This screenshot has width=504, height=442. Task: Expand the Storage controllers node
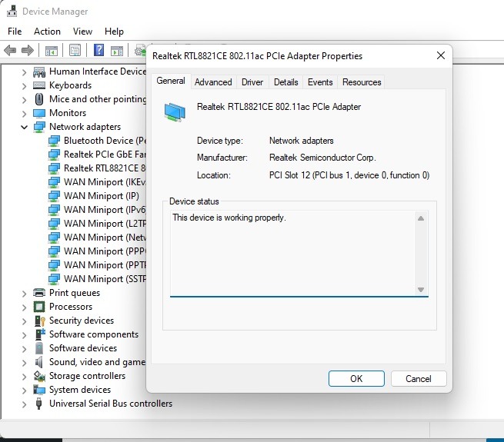pyautogui.click(x=24, y=376)
